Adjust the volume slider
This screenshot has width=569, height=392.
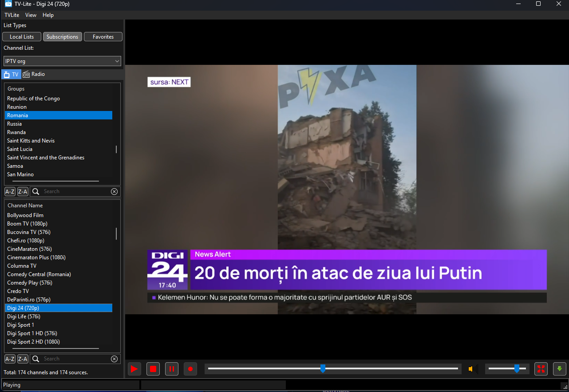coord(507,368)
